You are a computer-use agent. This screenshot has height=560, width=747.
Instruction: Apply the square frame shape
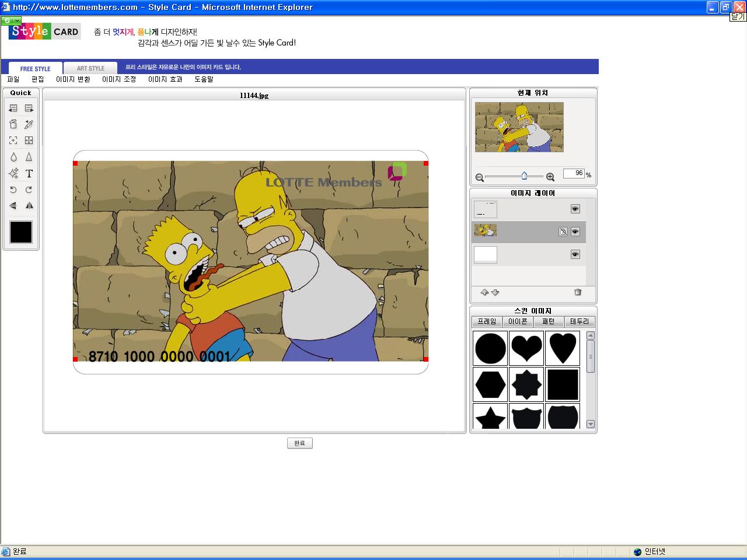pyautogui.click(x=563, y=384)
